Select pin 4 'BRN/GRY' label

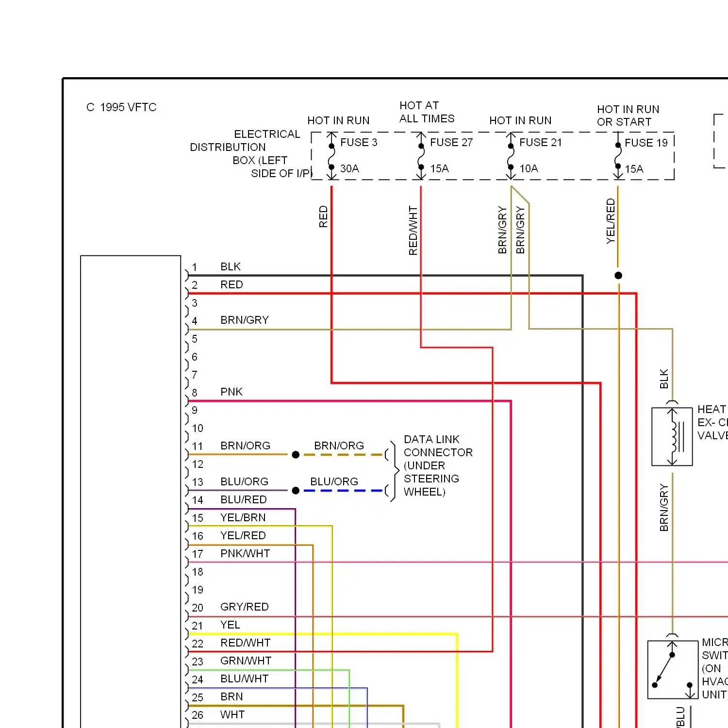pyautogui.click(x=245, y=320)
